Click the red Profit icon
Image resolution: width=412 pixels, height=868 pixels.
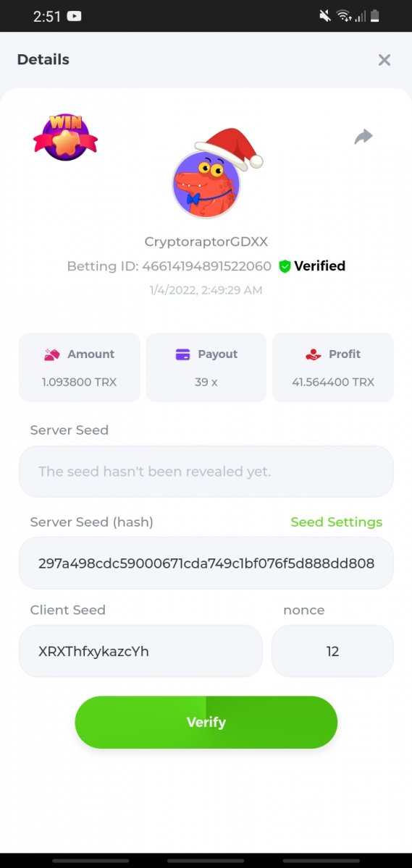click(x=313, y=354)
